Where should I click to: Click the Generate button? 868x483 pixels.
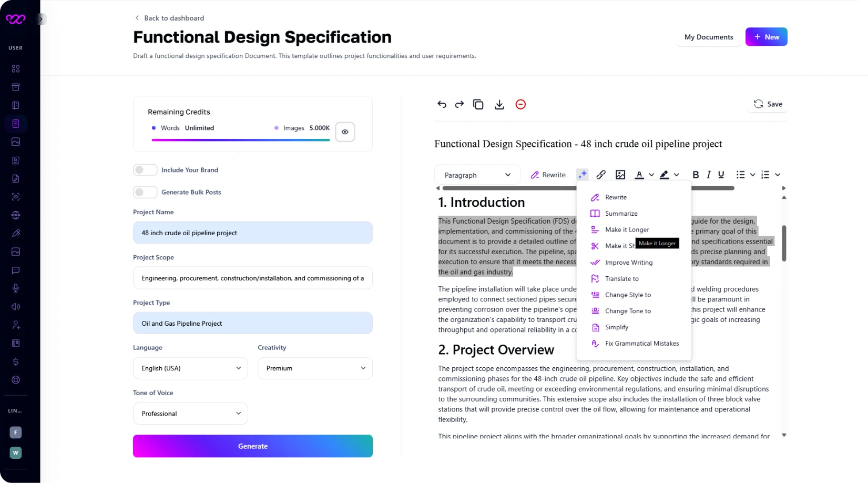tap(253, 446)
